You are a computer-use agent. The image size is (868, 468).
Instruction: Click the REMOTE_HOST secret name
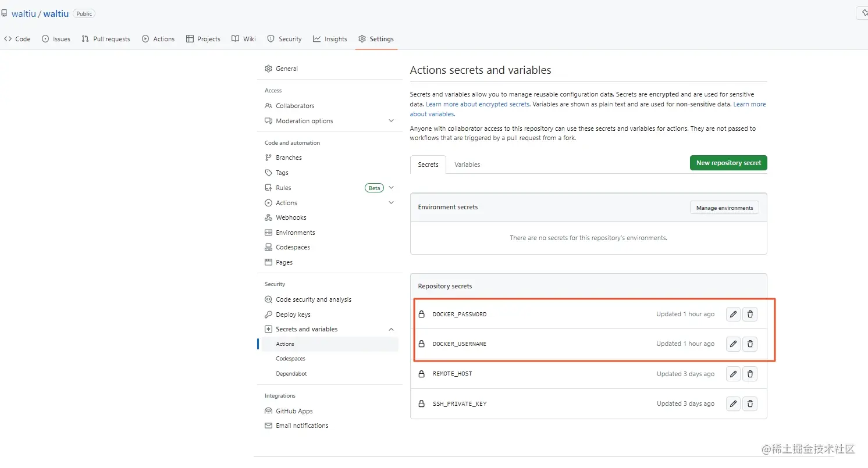453,374
